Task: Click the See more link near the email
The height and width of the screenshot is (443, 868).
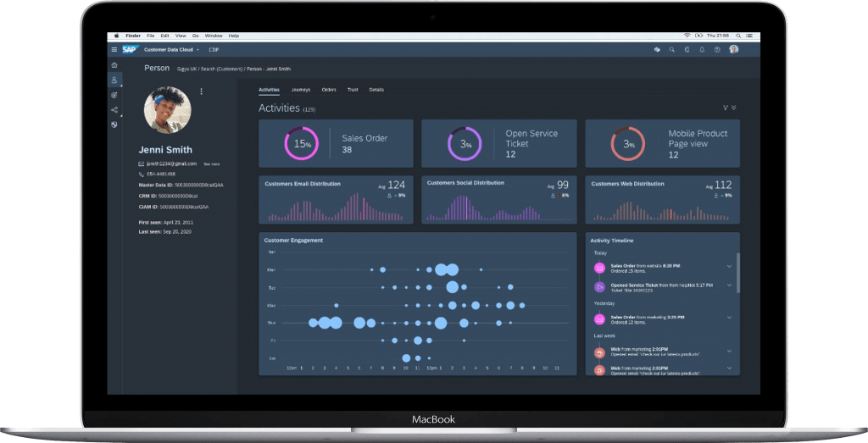Action: 211,163
